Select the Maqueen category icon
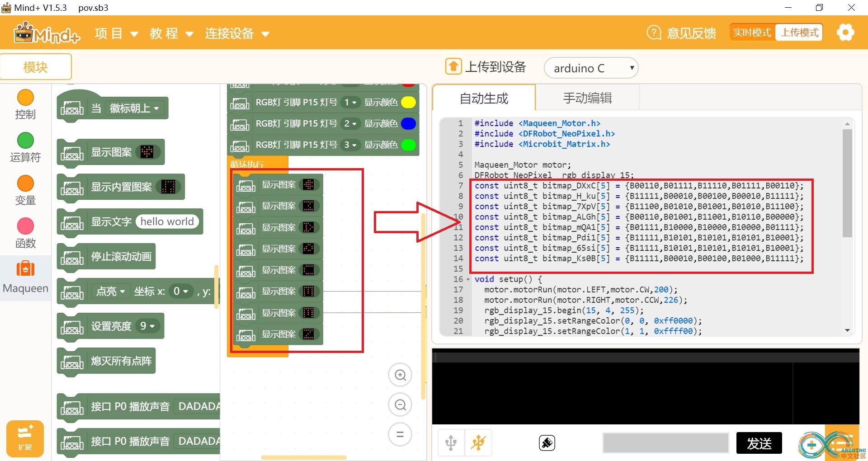The width and height of the screenshot is (868, 461). [25, 269]
